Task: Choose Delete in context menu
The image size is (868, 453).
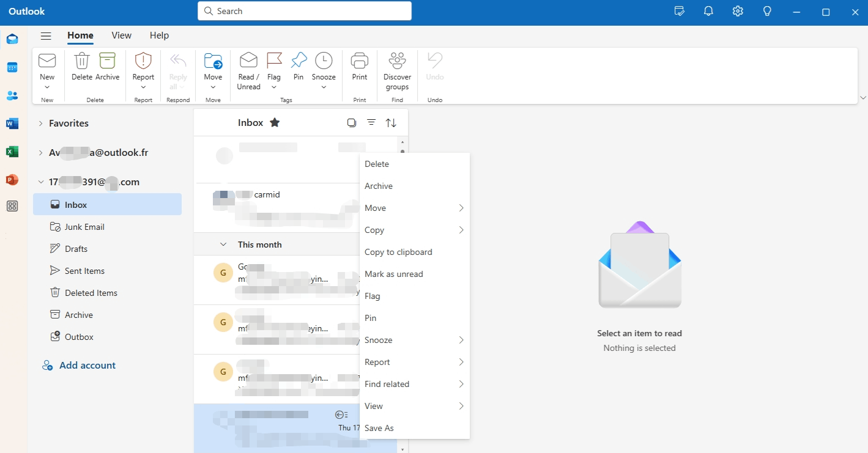Action: point(415,164)
